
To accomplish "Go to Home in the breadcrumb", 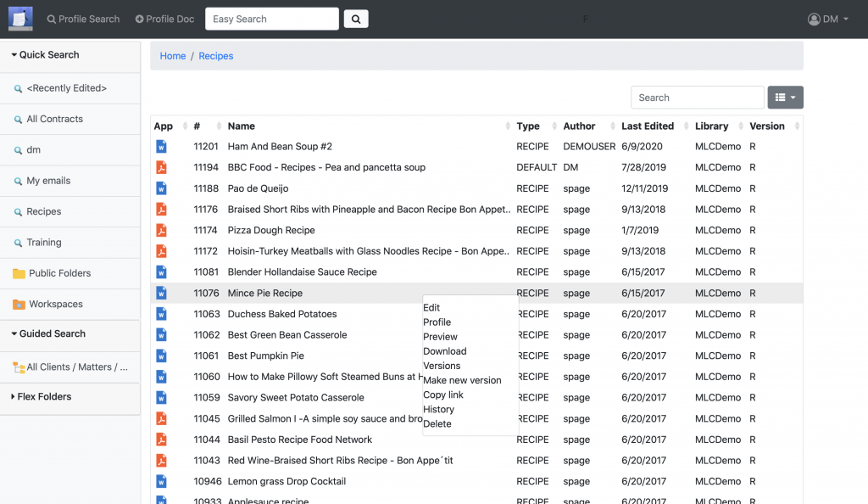I will tap(173, 56).
